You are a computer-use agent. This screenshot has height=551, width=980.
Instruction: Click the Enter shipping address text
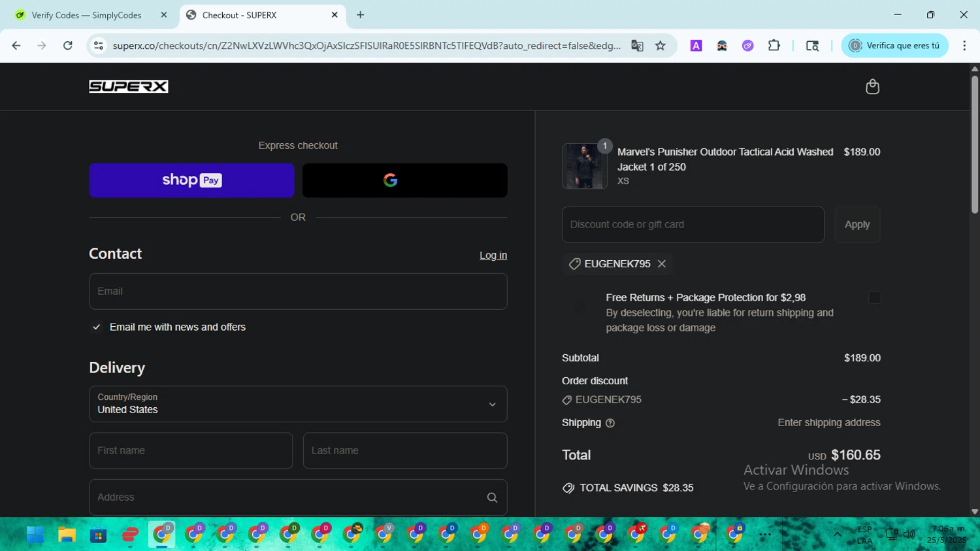(829, 423)
